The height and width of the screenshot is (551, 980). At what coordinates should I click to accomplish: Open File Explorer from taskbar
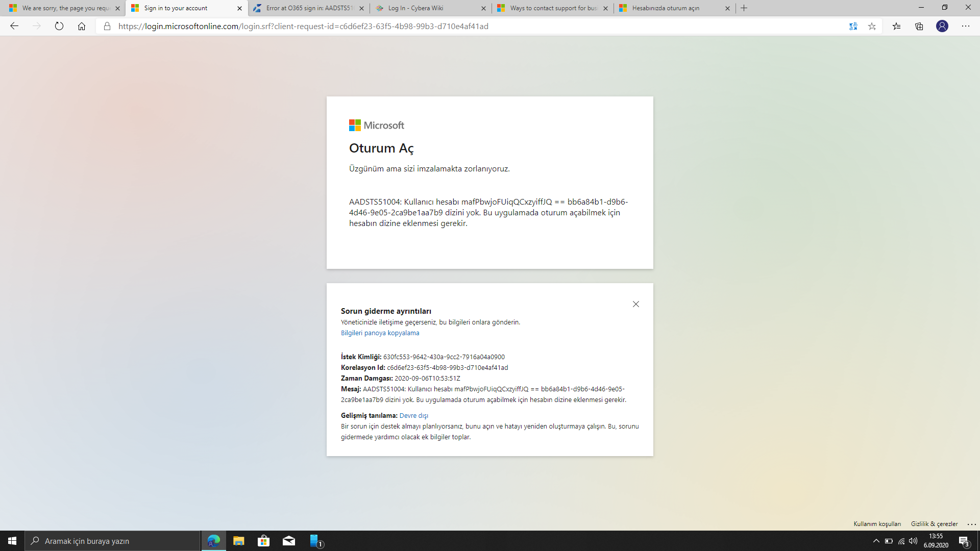[239, 541]
